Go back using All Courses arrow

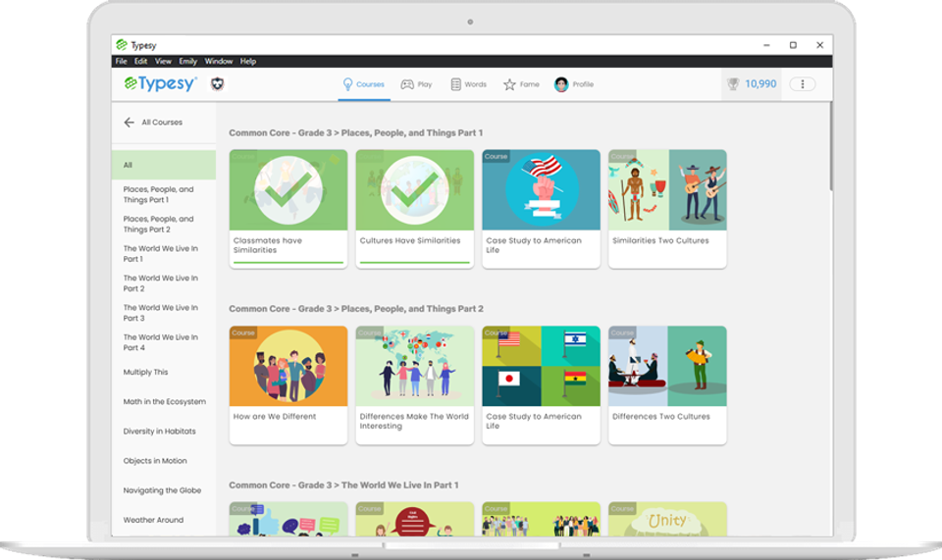tap(129, 123)
